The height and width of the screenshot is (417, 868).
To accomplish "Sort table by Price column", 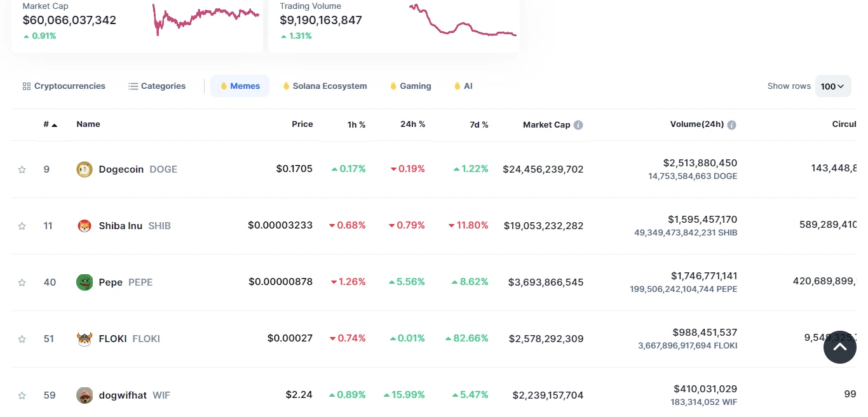I will (x=302, y=124).
